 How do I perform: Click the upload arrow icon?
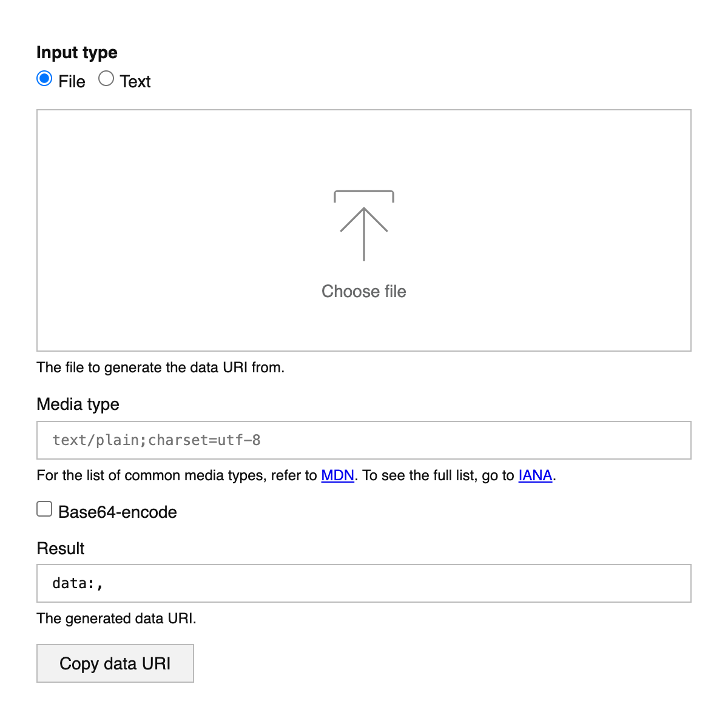click(x=364, y=226)
